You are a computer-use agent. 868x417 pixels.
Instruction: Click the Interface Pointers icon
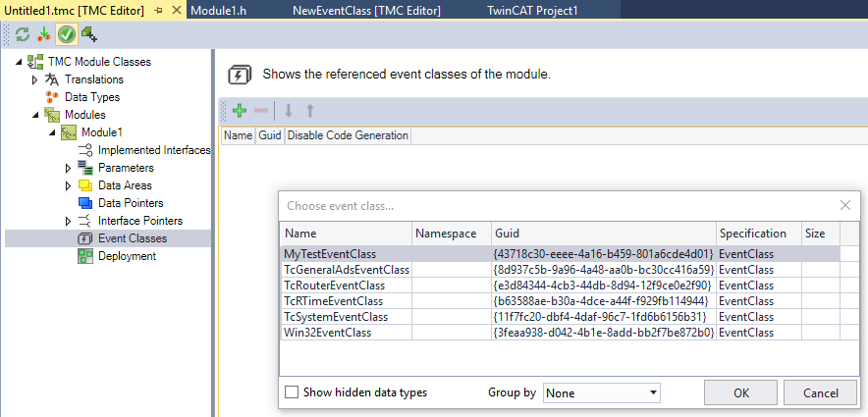coord(85,221)
